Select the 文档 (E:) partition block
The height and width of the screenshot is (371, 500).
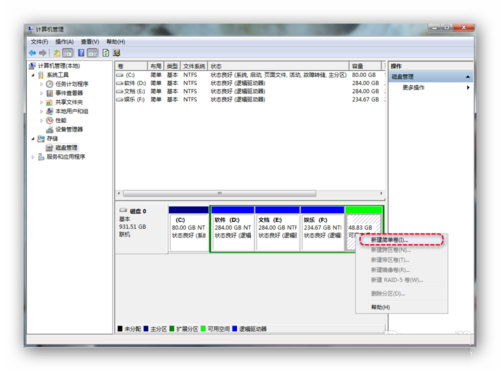(x=277, y=229)
